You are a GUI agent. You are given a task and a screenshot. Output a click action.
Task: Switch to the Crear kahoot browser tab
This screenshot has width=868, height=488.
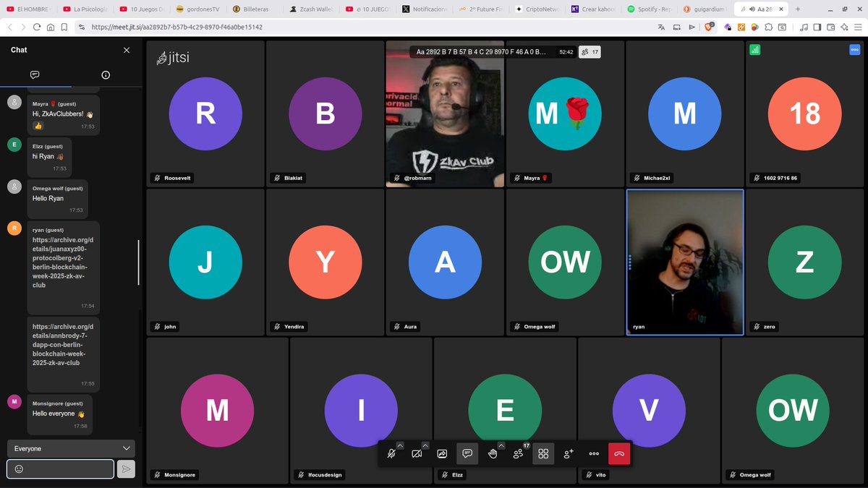pyautogui.click(x=592, y=9)
